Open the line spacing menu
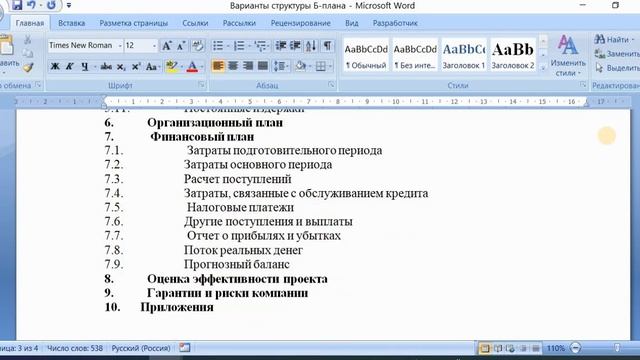The image size is (640, 360). pyautogui.click(x=281, y=66)
